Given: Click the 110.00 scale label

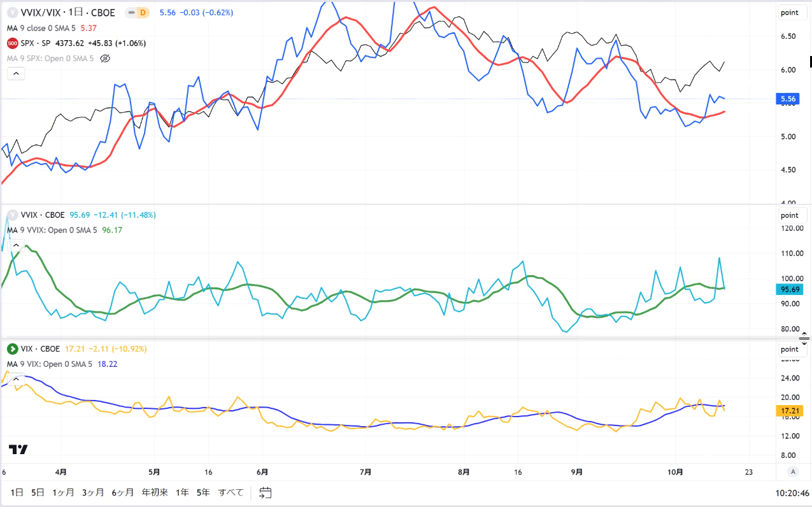Looking at the screenshot, I should point(791,253).
